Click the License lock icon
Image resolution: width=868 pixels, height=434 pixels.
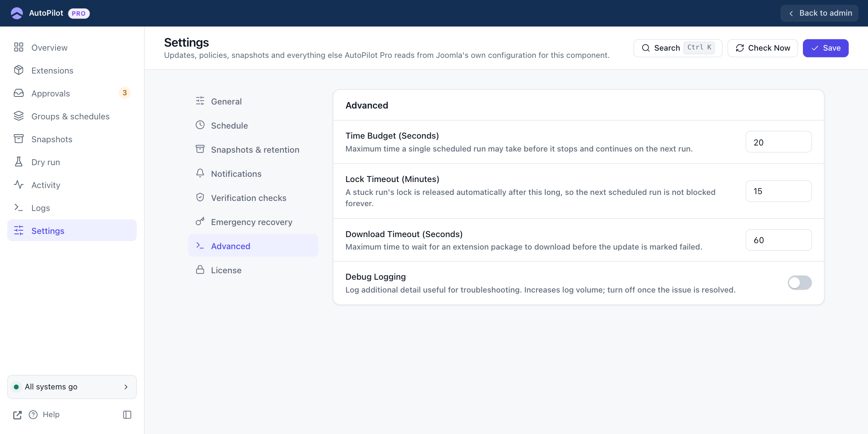(200, 270)
